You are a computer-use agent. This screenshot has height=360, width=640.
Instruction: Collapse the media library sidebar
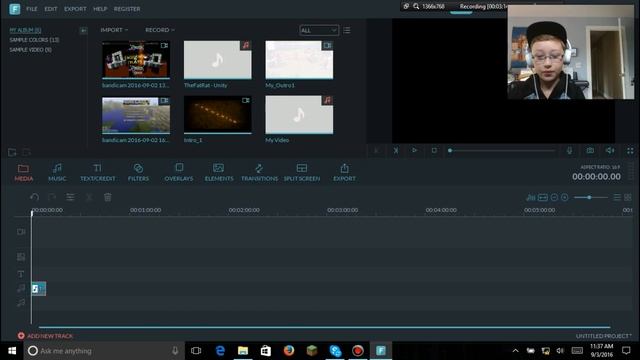tap(83, 31)
